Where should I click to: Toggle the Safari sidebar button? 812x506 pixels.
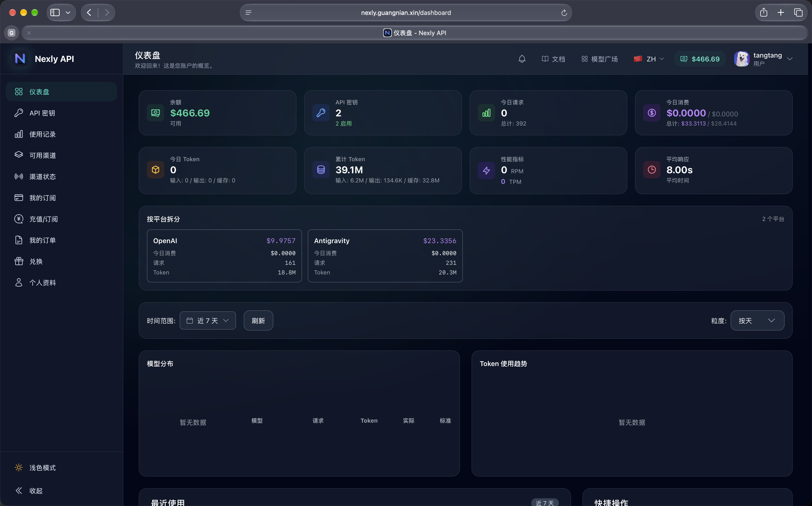point(55,12)
